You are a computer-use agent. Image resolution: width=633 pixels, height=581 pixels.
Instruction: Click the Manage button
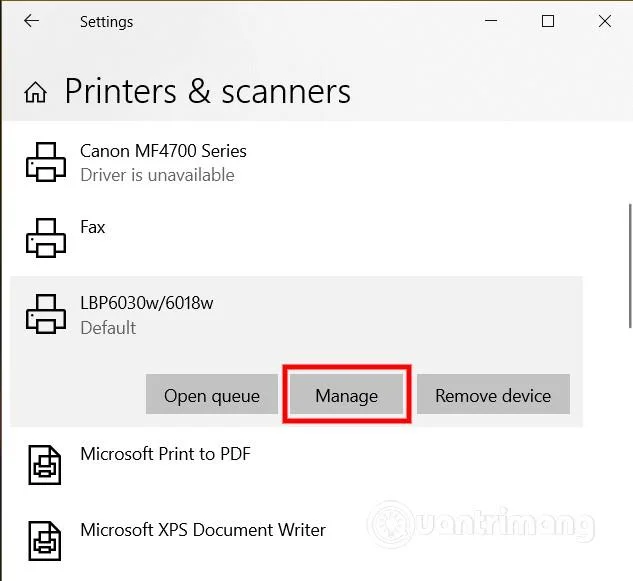tap(347, 394)
